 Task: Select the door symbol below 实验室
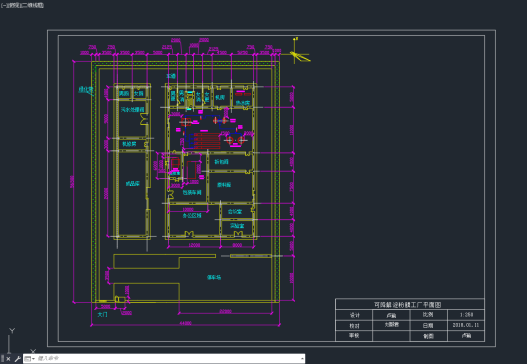tap(238, 233)
